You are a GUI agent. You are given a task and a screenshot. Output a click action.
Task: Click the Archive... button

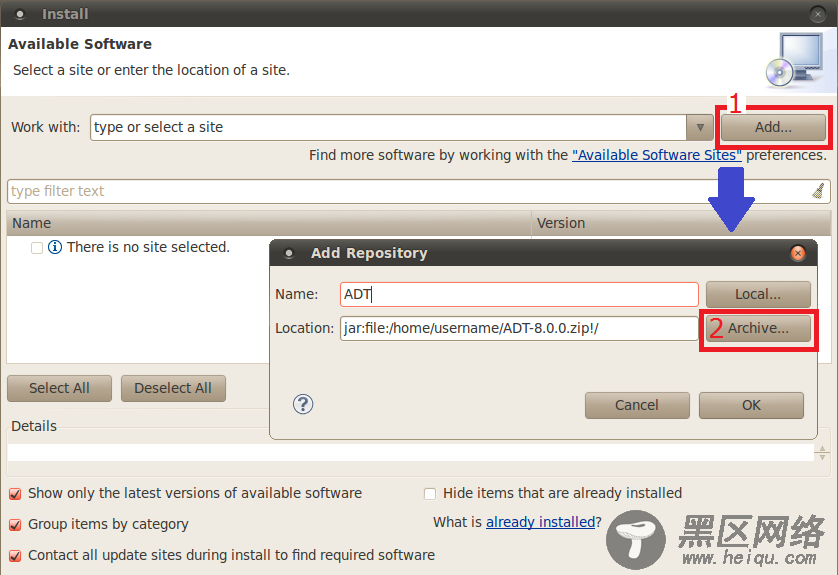tap(758, 328)
